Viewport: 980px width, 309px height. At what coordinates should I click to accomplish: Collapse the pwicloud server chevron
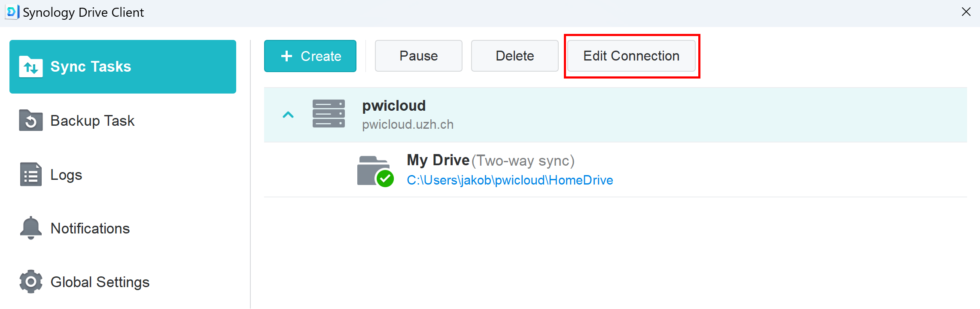tap(288, 115)
